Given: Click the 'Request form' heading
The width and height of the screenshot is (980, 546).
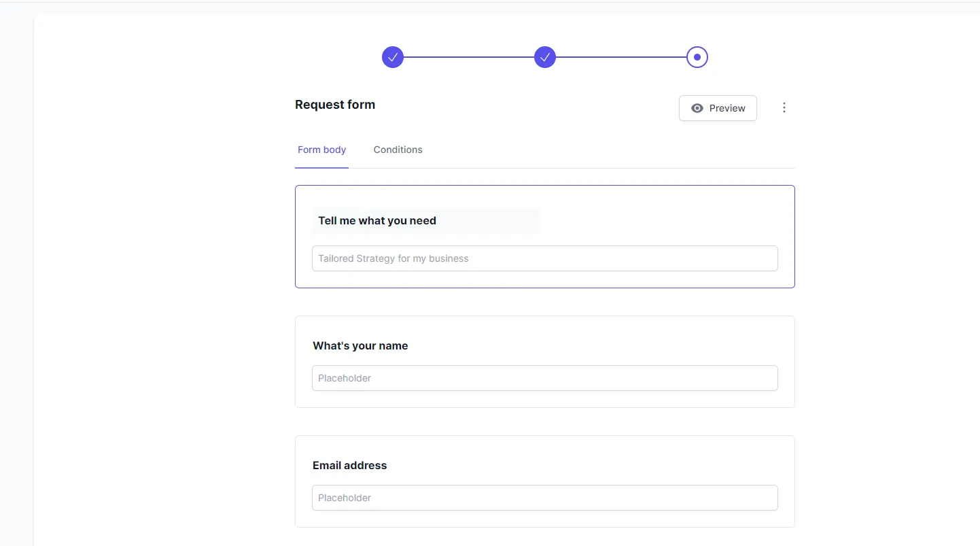Looking at the screenshot, I should [335, 105].
